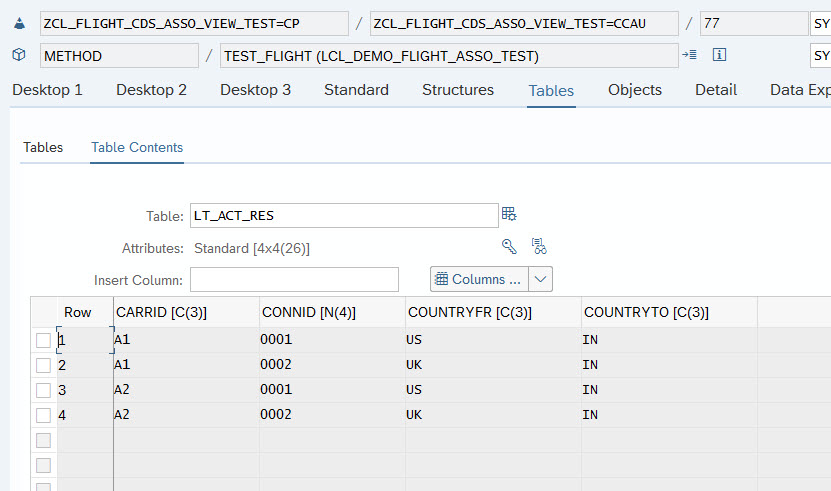Open the Objects tab
Screen dimensions: 831x491
635,90
